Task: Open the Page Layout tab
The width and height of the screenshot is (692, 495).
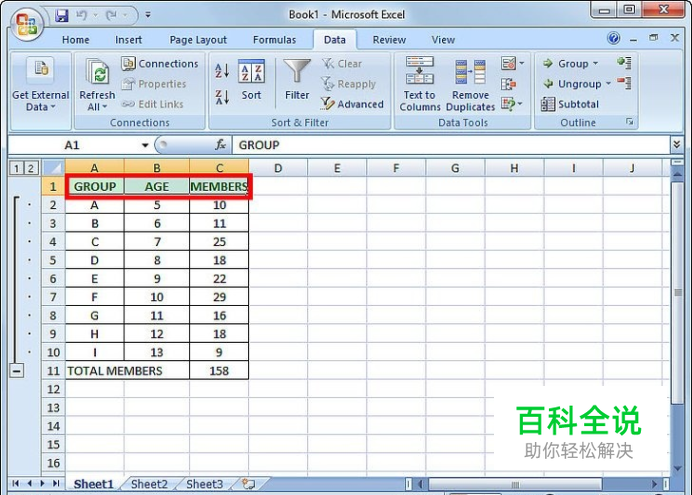Action: 198,40
